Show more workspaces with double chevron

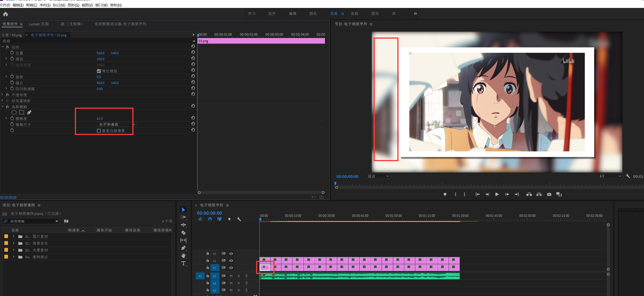(x=415, y=13)
